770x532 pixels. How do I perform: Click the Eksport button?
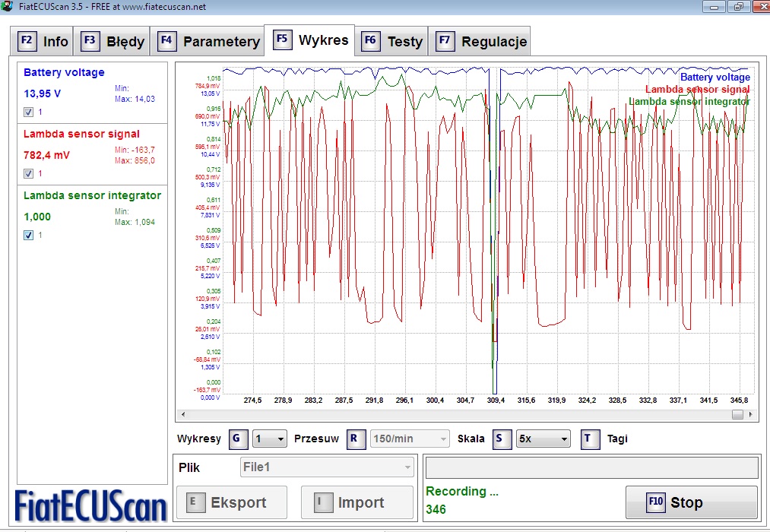click(232, 502)
